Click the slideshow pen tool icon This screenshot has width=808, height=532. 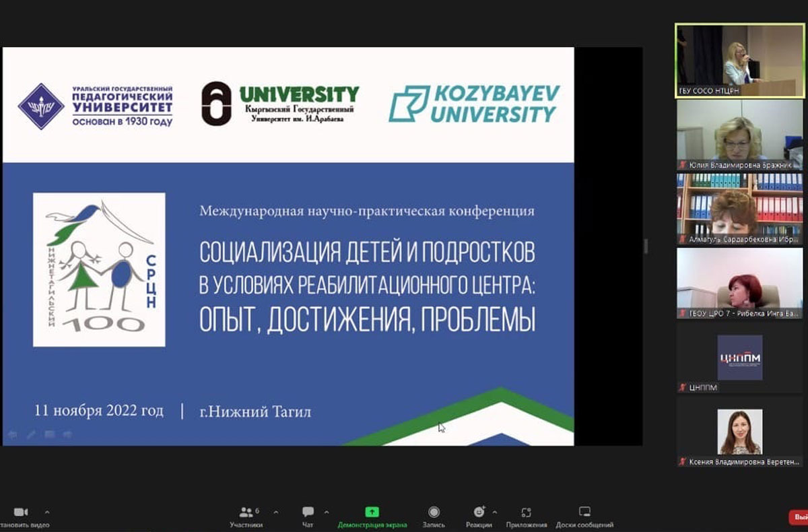click(31, 435)
